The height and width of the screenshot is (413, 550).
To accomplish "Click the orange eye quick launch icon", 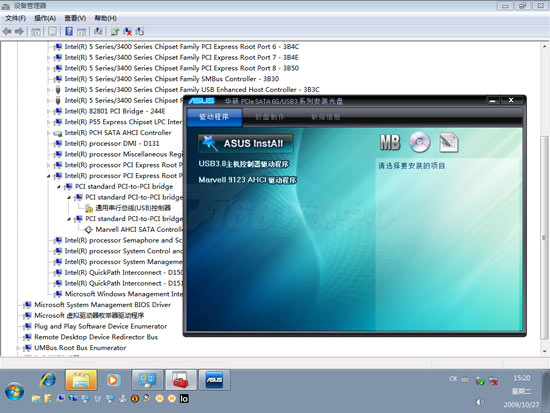I will 135,399.
